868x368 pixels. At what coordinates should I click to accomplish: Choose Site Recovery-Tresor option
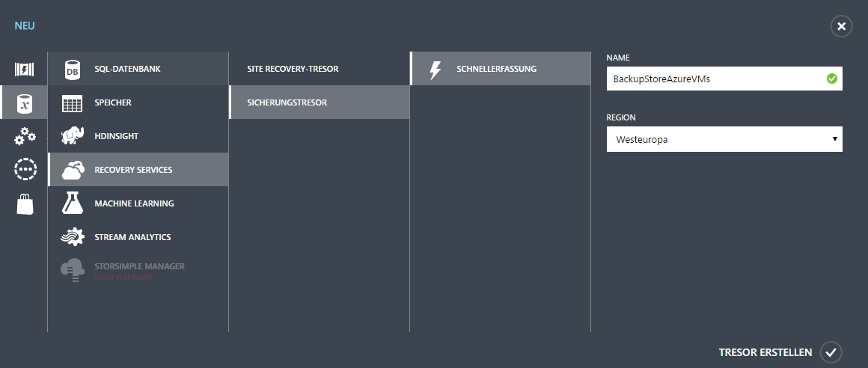(x=320, y=69)
